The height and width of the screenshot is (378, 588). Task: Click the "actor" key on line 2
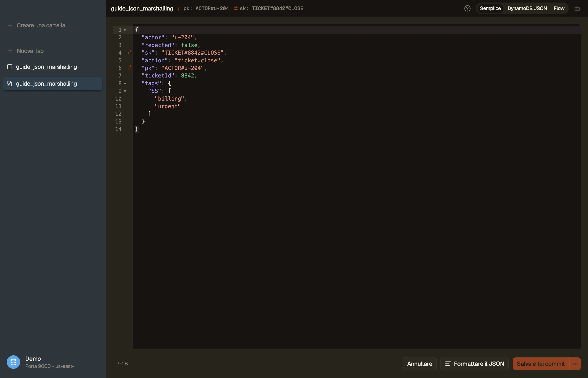153,37
